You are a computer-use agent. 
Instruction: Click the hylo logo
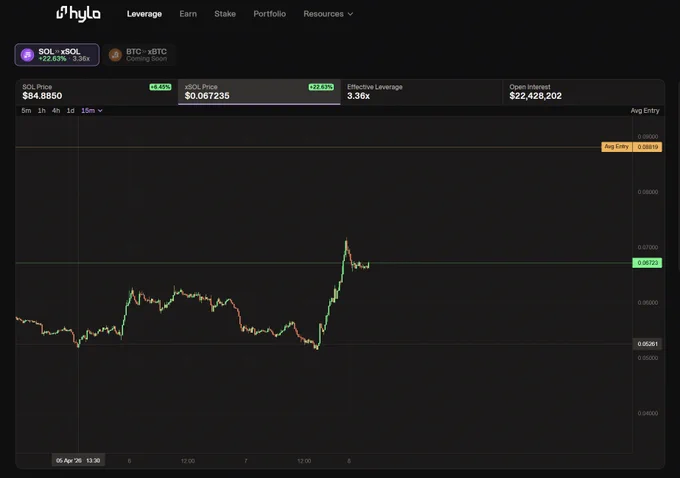(x=78, y=13)
